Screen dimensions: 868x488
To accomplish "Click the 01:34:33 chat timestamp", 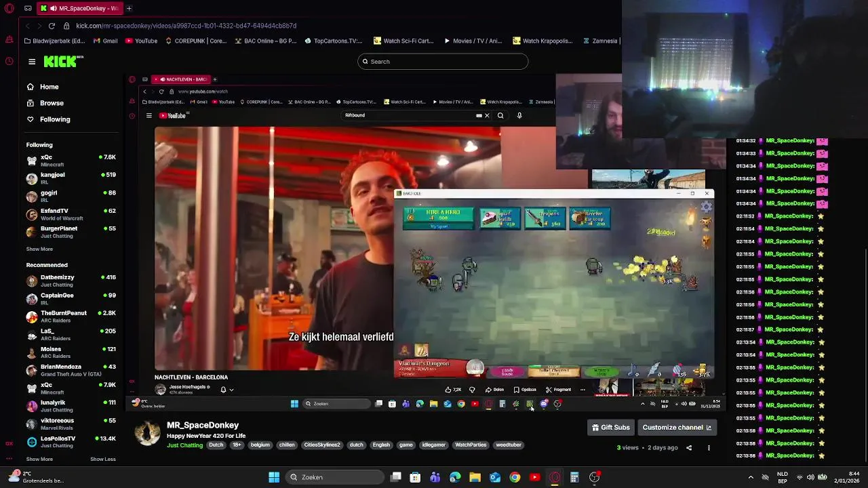I will tap(746, 153).
